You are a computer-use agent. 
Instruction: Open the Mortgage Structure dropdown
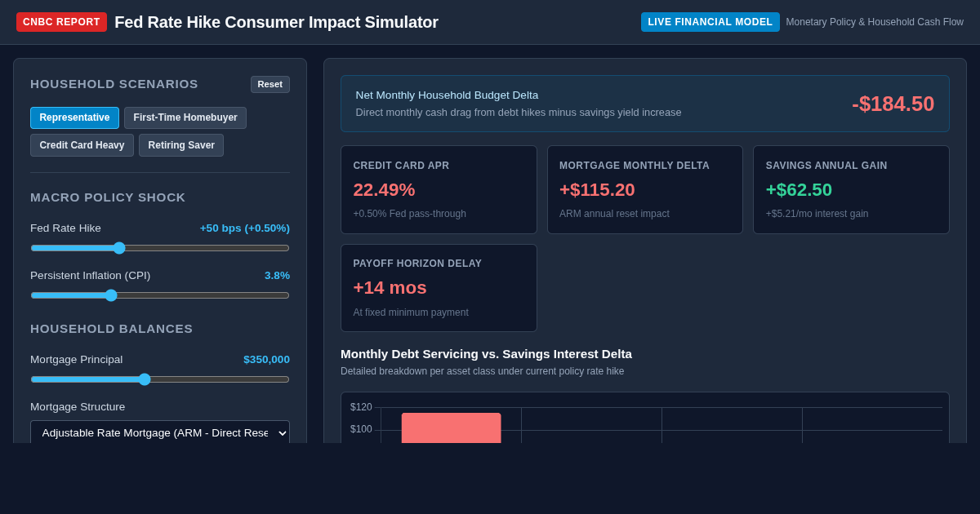click(x=160, y=432)
